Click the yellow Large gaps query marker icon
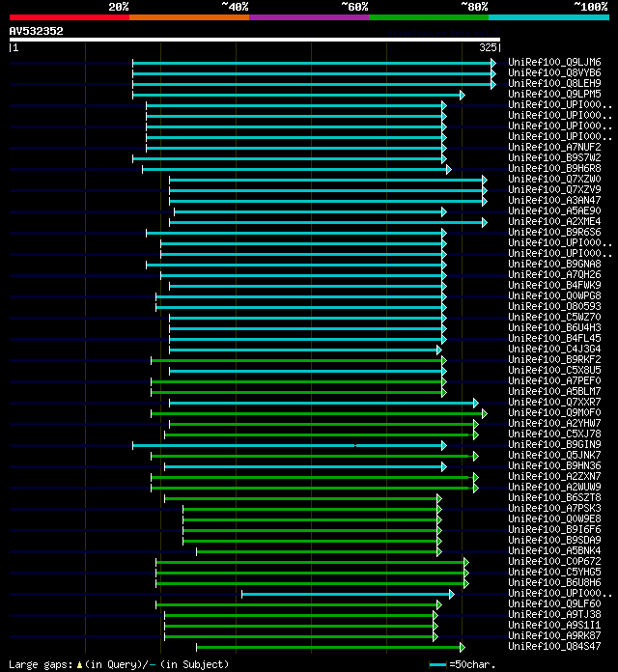Viewport: 618px width, 672px height. 79,664
